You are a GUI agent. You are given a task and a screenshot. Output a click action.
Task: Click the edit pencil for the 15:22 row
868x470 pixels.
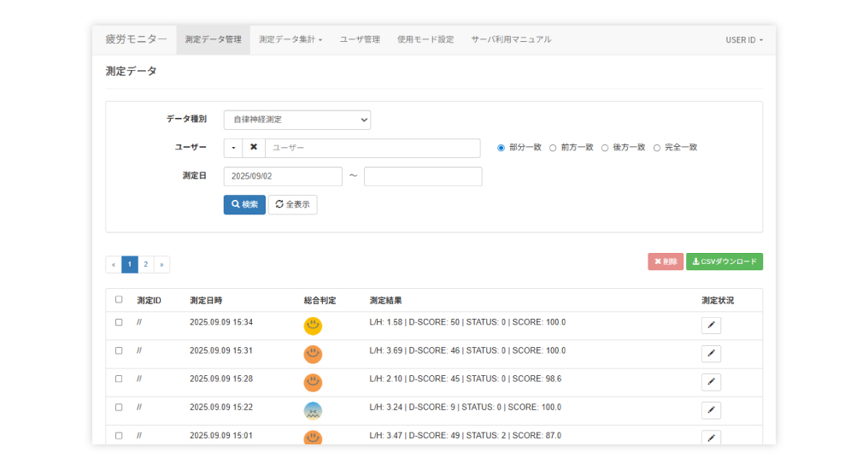click(x=711, y=410)
